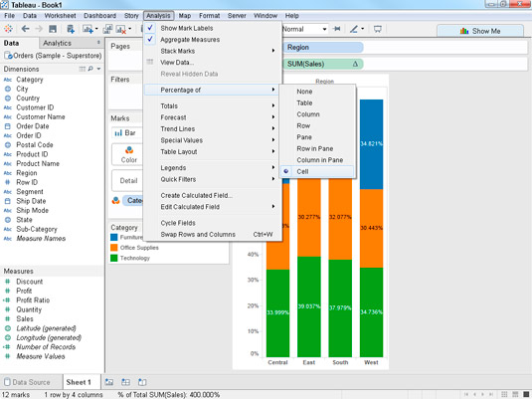Click the Show Me button
This screenshot has width=532, height=399.
coord(479,31)
